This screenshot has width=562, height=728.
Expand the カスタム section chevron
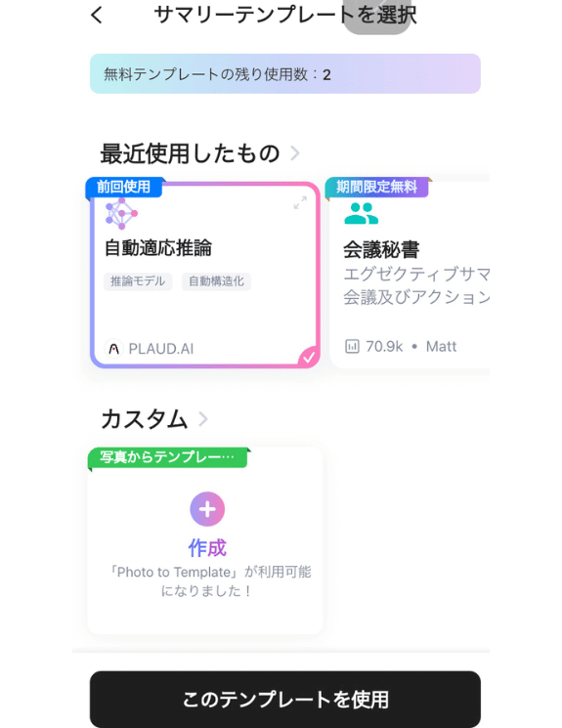203,419
